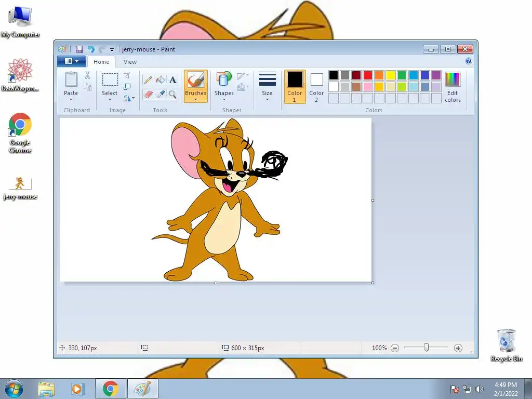
Task: Click the Paste clipboard icon
Action: (x=71, y=79)
